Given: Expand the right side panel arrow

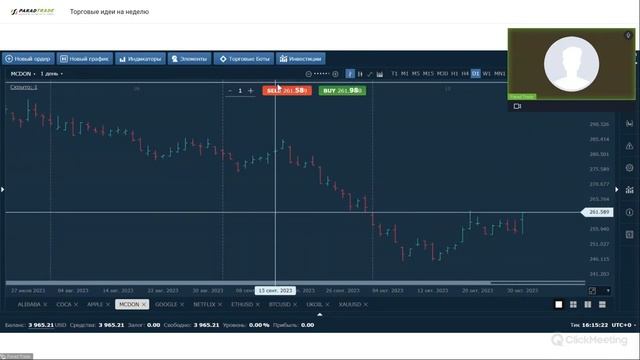Looking at the screenshot, I should coord(617,189).
